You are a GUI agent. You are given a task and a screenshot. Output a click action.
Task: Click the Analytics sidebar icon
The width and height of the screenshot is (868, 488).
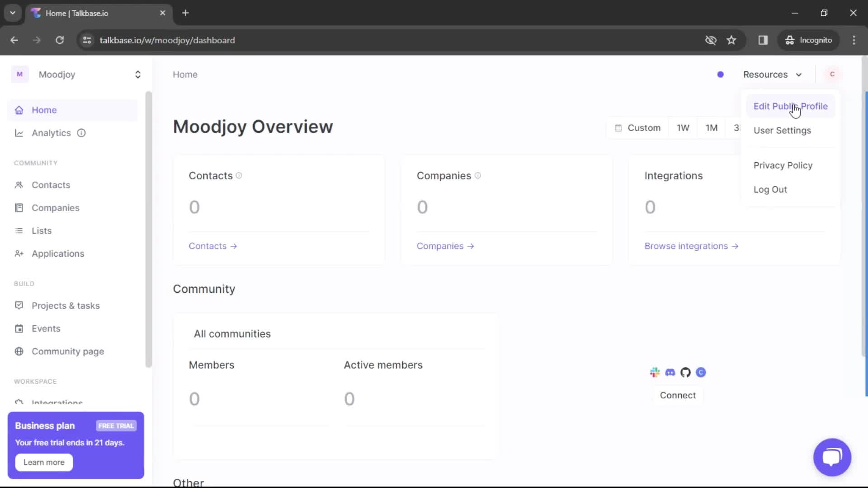19,132
